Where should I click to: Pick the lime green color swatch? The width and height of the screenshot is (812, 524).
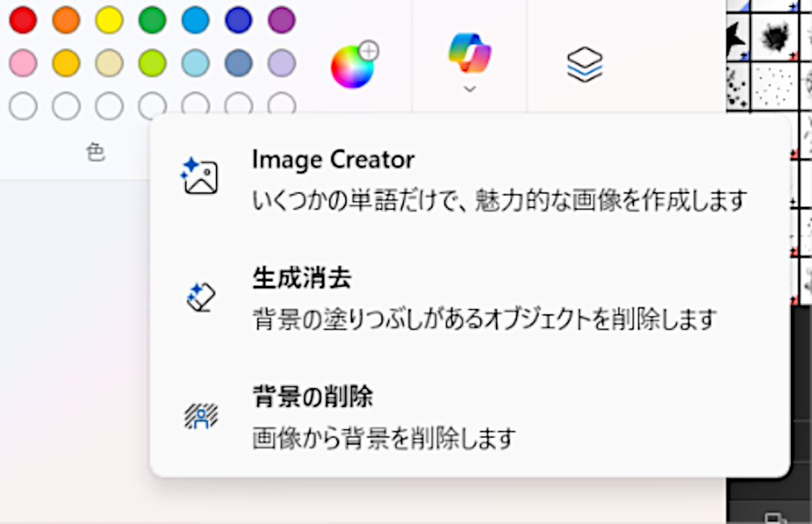pyautogui.click(x=152, y=63)
